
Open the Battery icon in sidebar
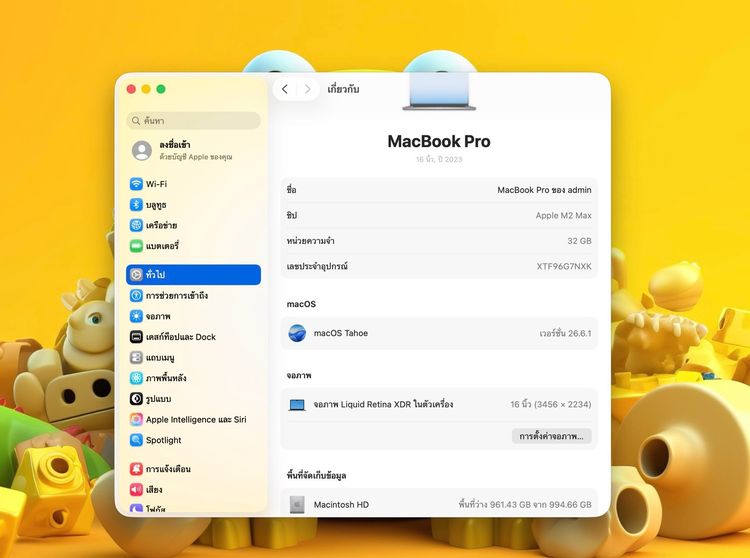point(136,246)
